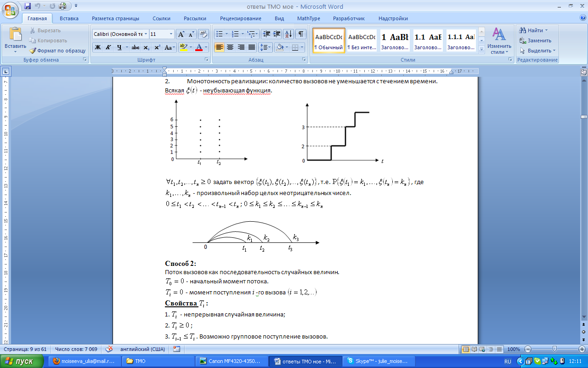Click Change Styles (Изменить стили)

(x=499, y=41)
